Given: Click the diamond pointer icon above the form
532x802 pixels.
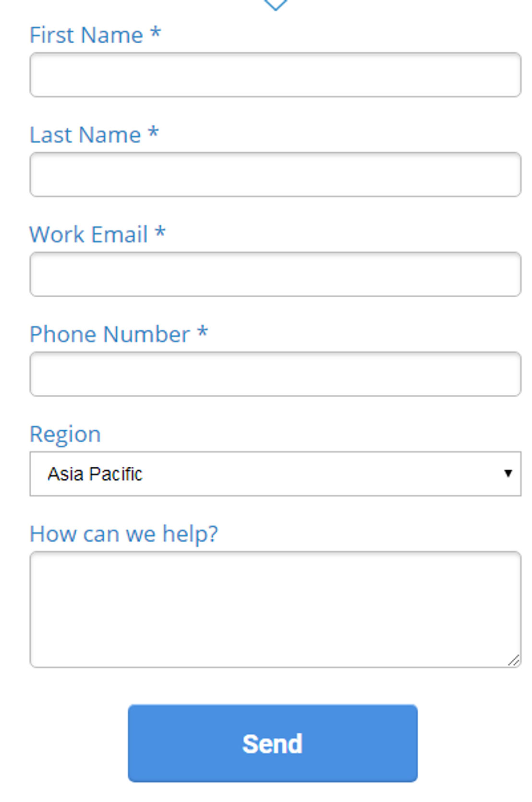Looking at the screenshot, I should [276, 5].
